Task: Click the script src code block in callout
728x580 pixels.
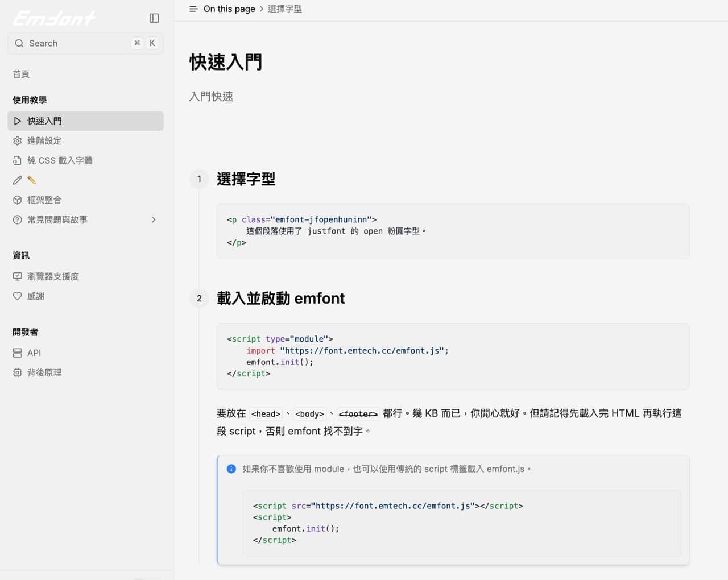Action: point(462,523)
